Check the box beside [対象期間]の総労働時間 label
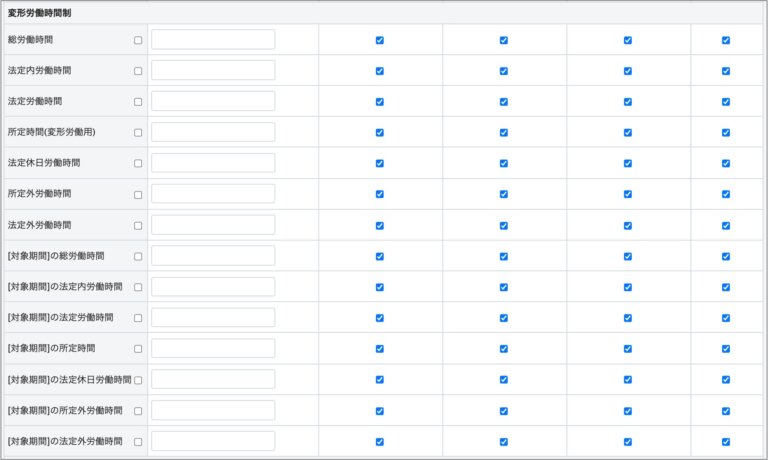Screen dimensions: 768x460 click(138, 256)
